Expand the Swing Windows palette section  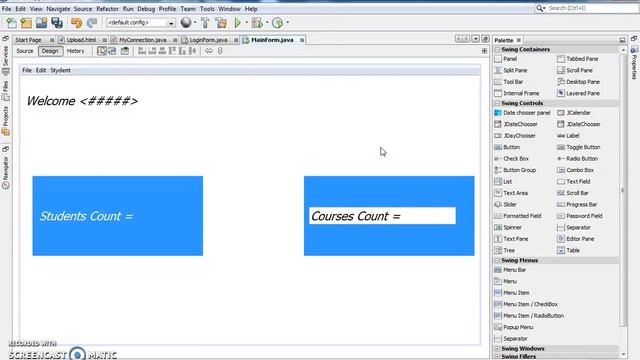[x=497, y=349]
